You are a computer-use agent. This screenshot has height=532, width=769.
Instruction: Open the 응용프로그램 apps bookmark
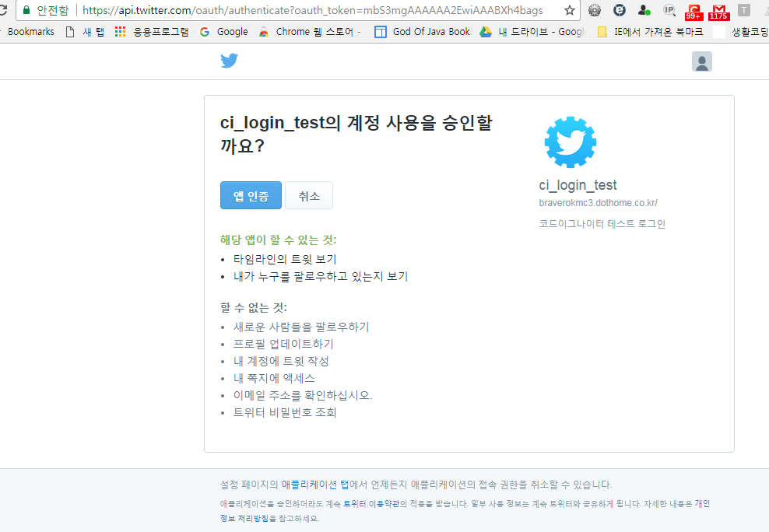pos(152,32)
